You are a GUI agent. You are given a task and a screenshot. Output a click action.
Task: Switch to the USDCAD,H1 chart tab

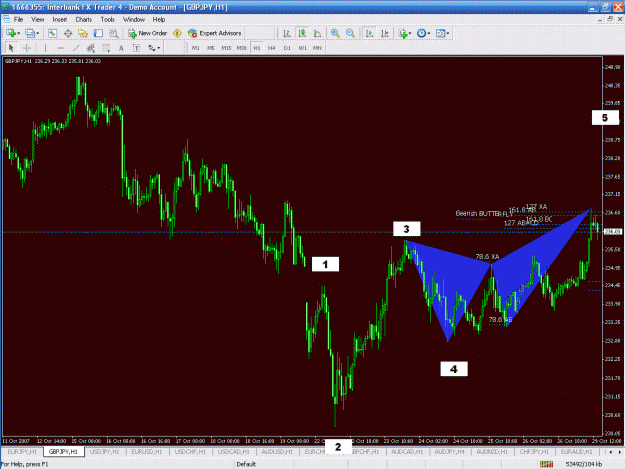[x=234, y=452]
